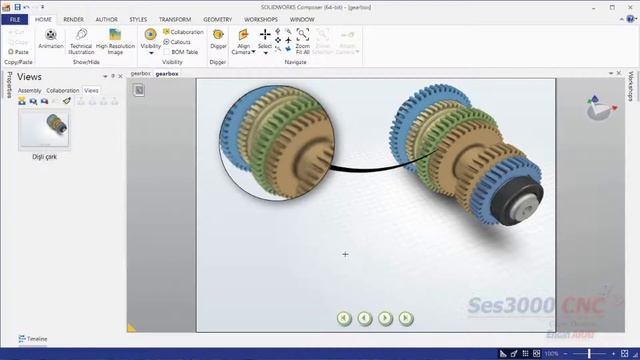Viewport: 640px width, 360px height.
Task: Select the Assembly panel tab
Action: tap(29, 91)
